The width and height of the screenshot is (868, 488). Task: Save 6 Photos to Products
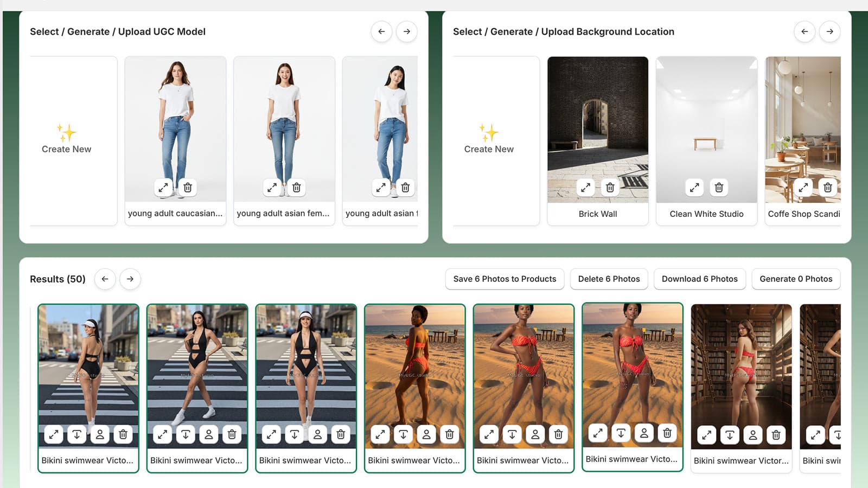pyautogui.click(x=505, y=279)
